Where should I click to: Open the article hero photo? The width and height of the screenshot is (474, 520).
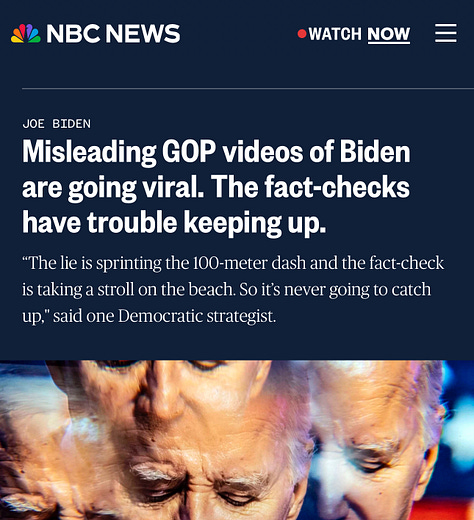[237, 440]
